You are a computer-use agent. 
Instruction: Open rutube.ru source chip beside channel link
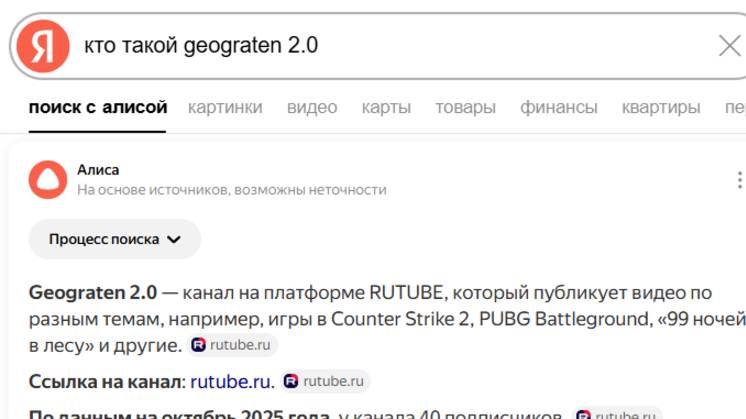click(x=324, y=381)
